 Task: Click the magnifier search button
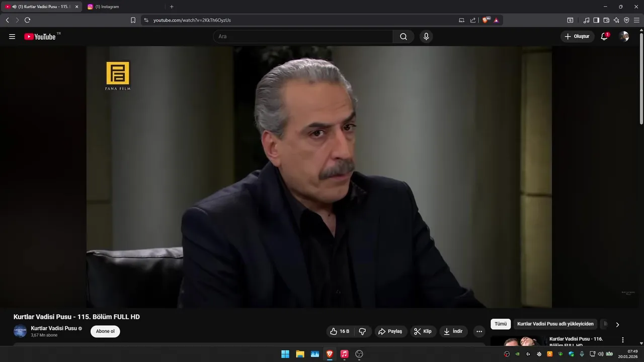pos(404,37)
